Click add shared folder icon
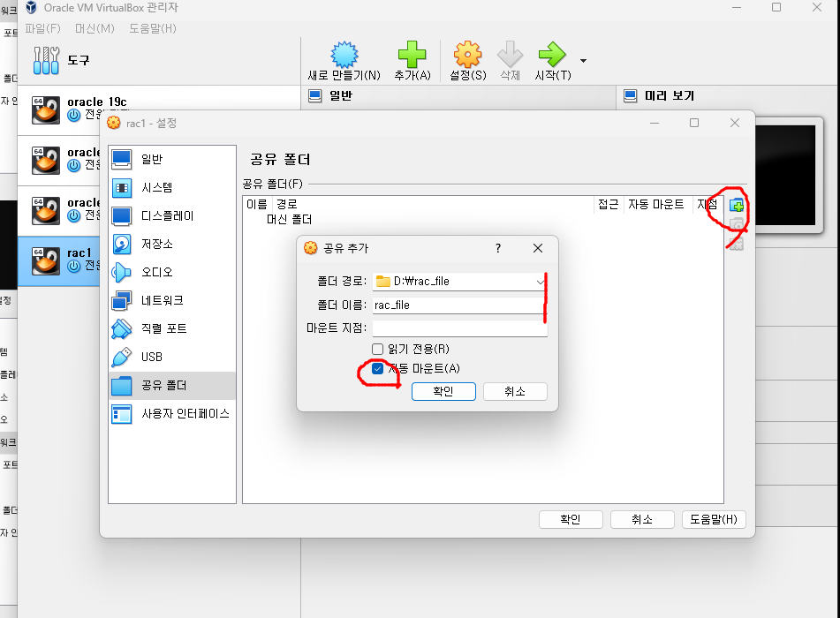This screenshot has width=840, height=618. tap(737, 205)
